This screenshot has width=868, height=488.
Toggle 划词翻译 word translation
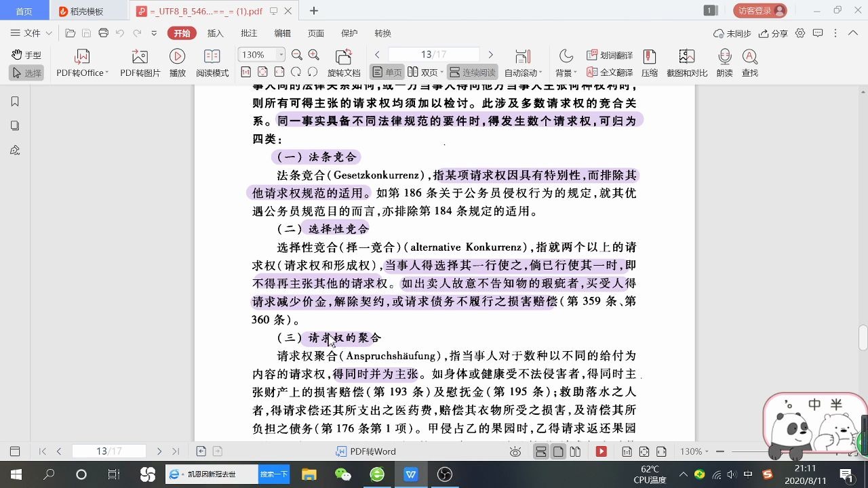click(610, 55)
